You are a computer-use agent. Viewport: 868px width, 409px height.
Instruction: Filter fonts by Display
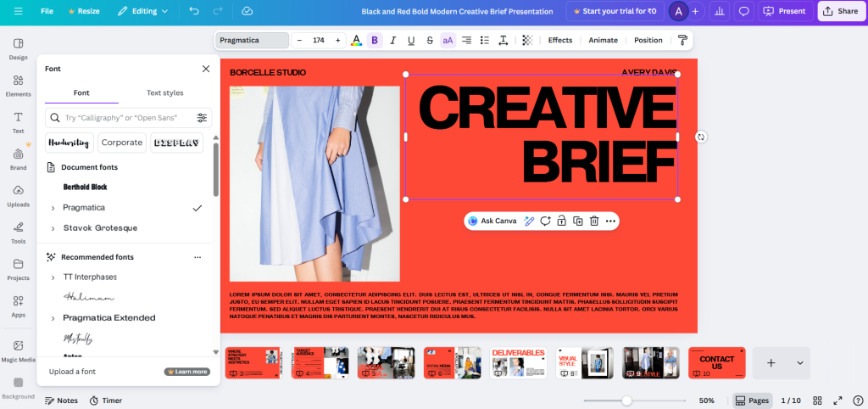176,143
